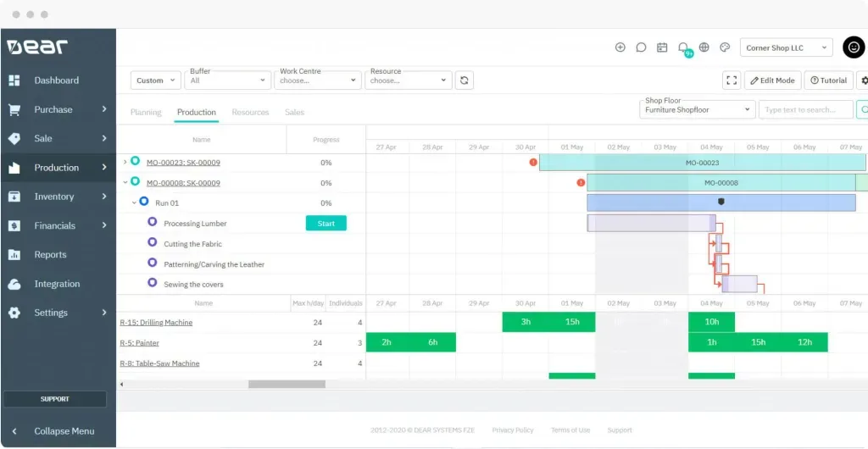Switch to the Resources tab
This screenshot has width=868, height=449.
coord(250,113)
